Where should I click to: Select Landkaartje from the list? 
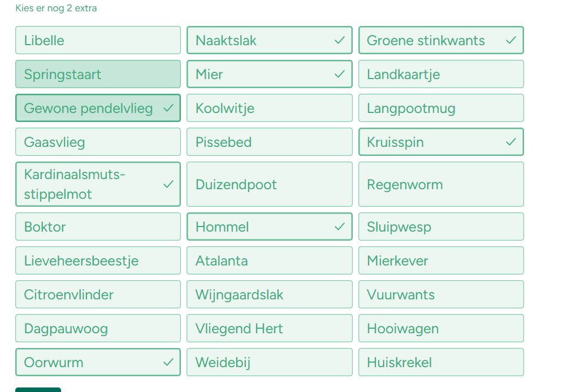pos(441,74)
